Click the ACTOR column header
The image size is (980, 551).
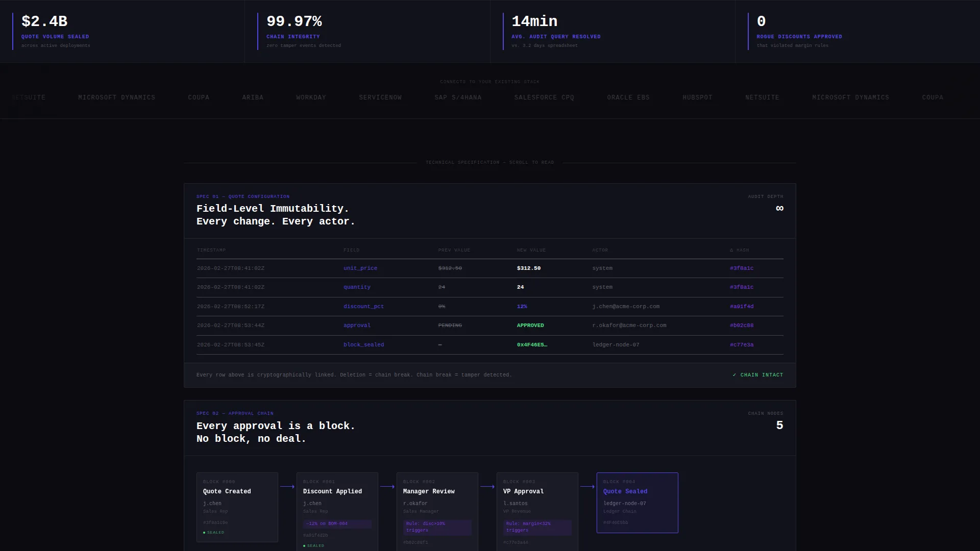click(600, 250)
